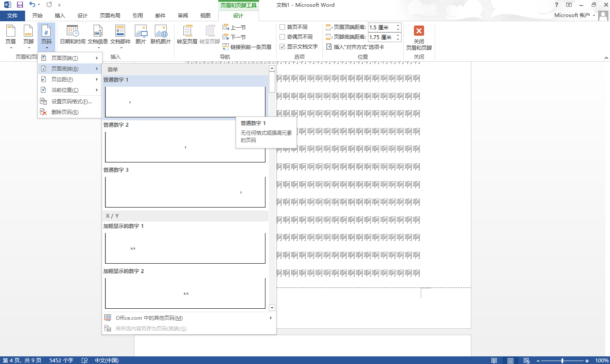610x364 pixels.
Task: Choose the Plain Number 3 (普通数字 3) thumbnail
Action: click(185, 192)
